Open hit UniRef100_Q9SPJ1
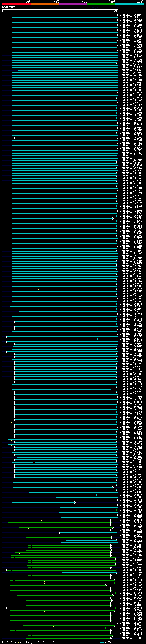 tap(131, 417)
